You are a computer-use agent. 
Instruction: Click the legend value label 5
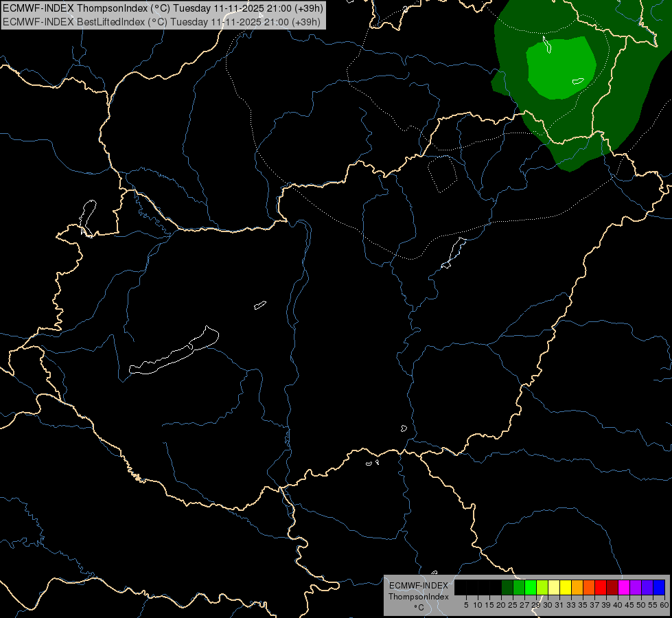(466, 605)
